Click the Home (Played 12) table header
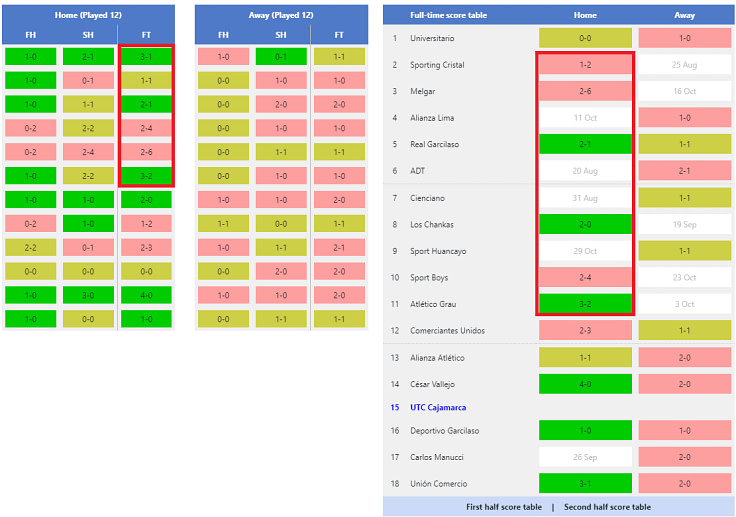 tap(88, 15)
